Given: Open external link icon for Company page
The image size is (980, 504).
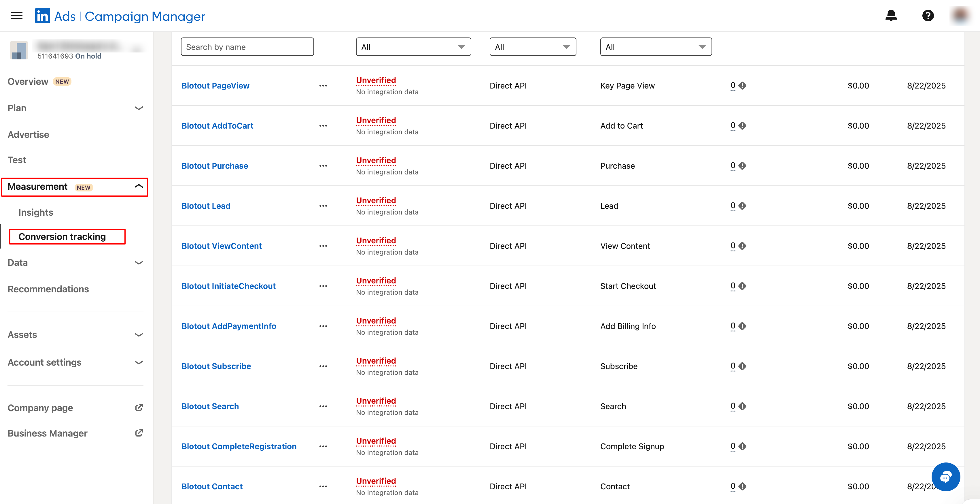Looking at the screenshot, I should click(139, 408).
